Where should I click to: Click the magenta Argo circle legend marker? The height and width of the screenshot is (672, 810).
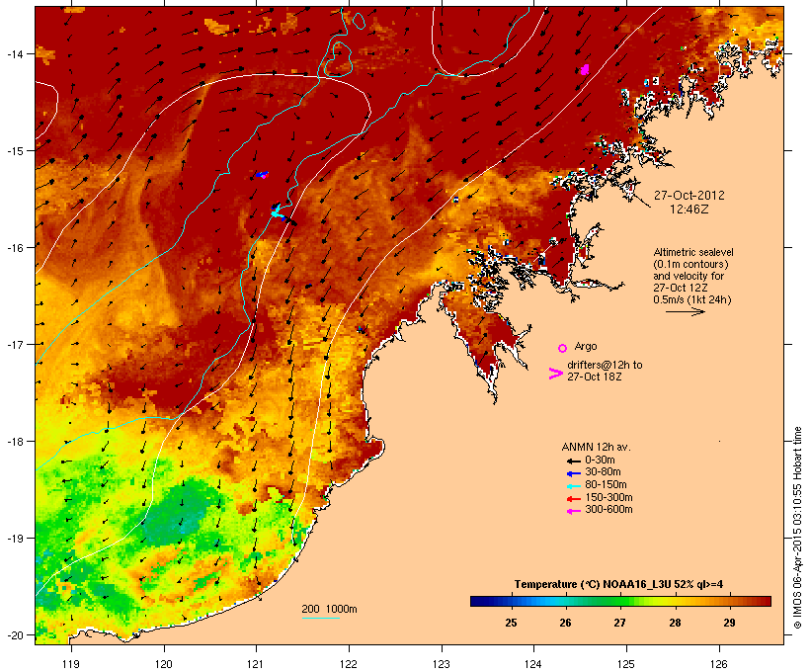(x=563, y=348)
